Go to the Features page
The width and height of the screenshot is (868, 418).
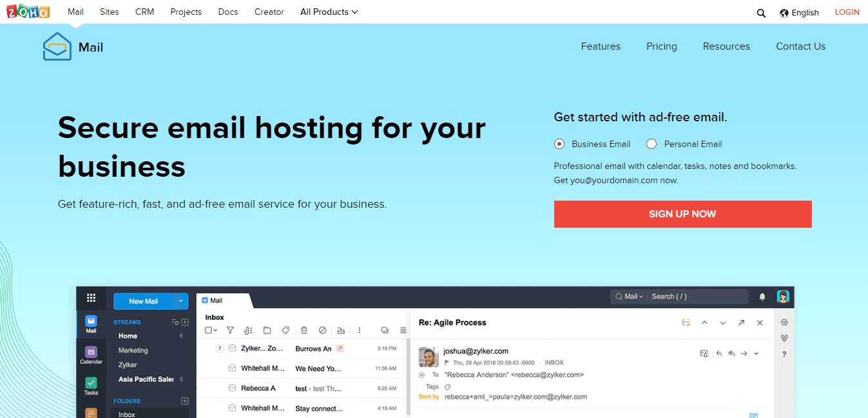[601, 46]
